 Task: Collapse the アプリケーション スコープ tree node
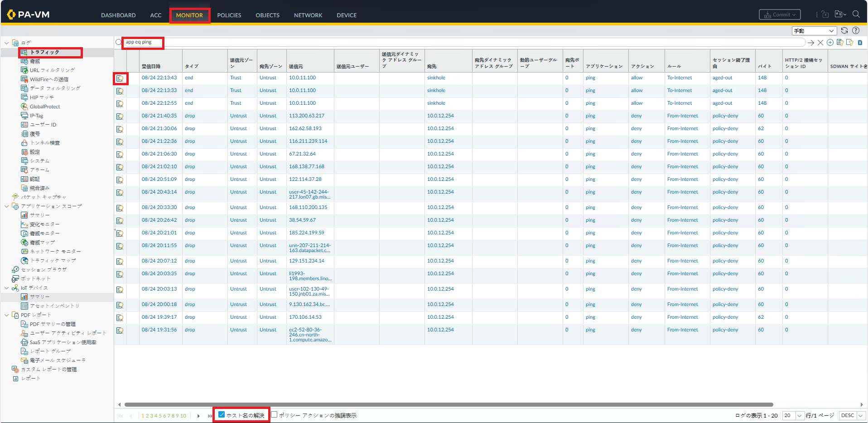(6, 206)
